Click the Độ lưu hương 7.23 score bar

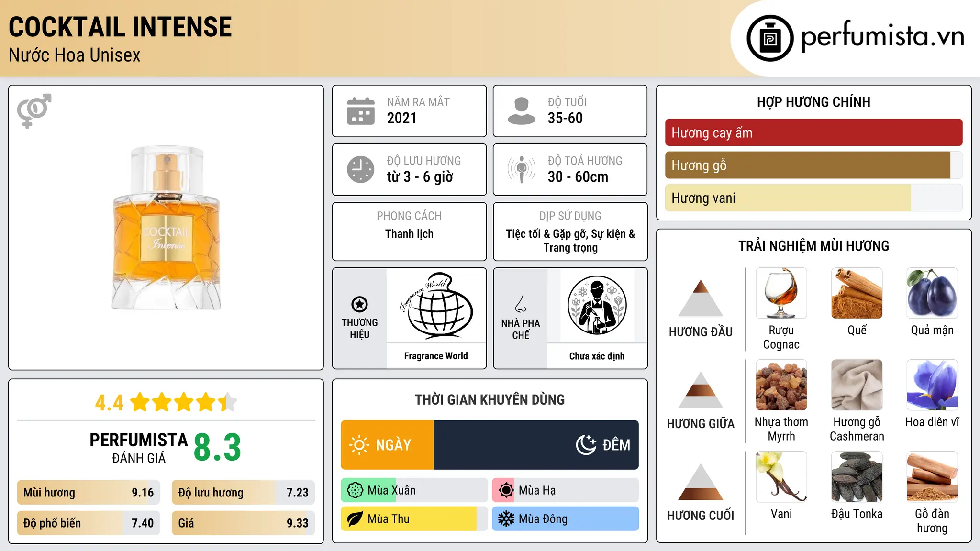[x=243, y=492]
